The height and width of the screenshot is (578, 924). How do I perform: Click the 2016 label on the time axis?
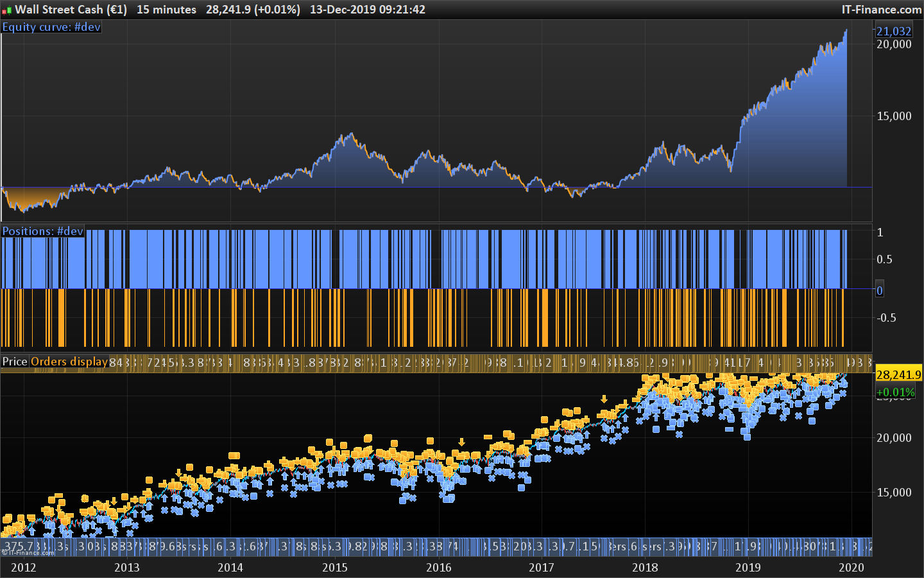pyautogui.click(x=439, y=567)
